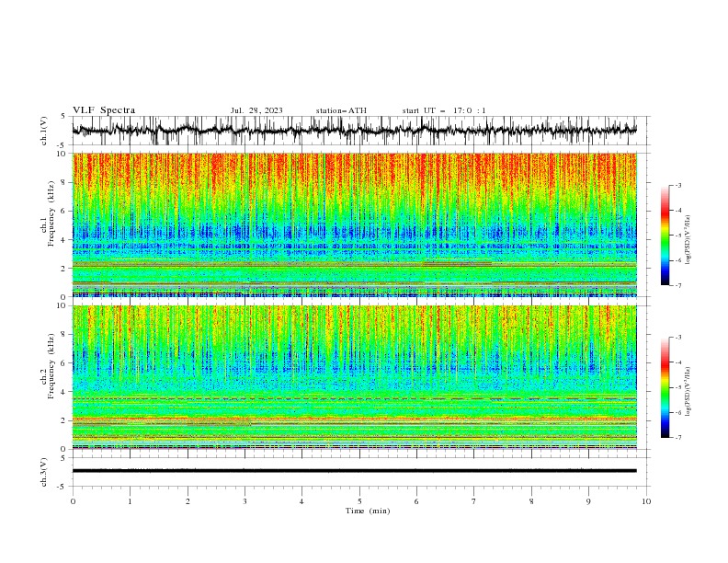Click the "ch.3(V)" axis label

[x=44, y=472]
